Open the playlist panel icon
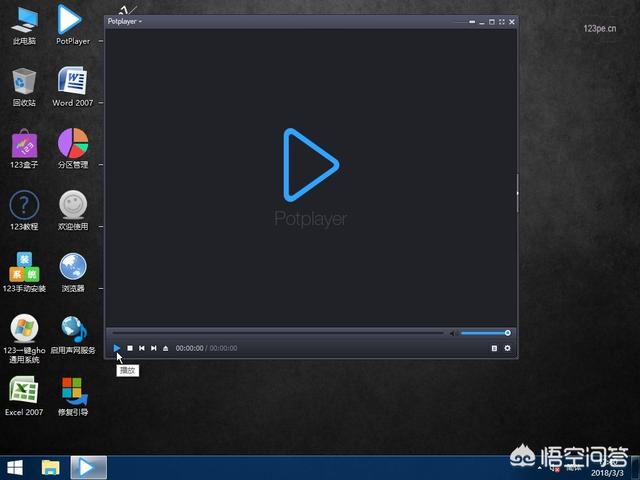Viewport: 640px width, 480px height. [x=494, y=348]
